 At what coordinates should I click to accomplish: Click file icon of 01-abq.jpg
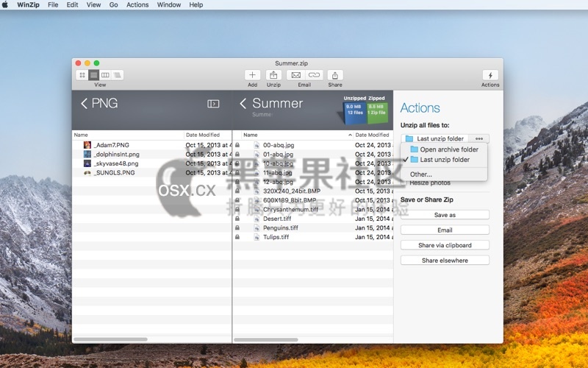[x=257, y=155]
